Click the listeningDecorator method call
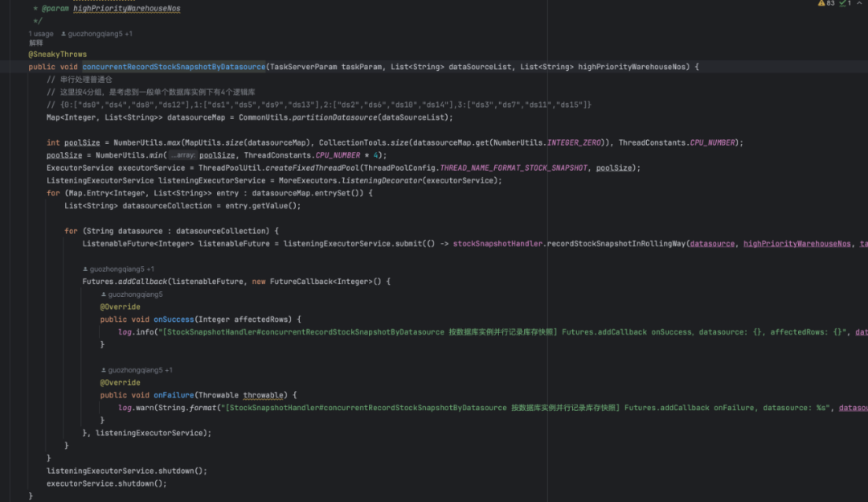Viewport: 868px width, 502px height. [382, 181]
